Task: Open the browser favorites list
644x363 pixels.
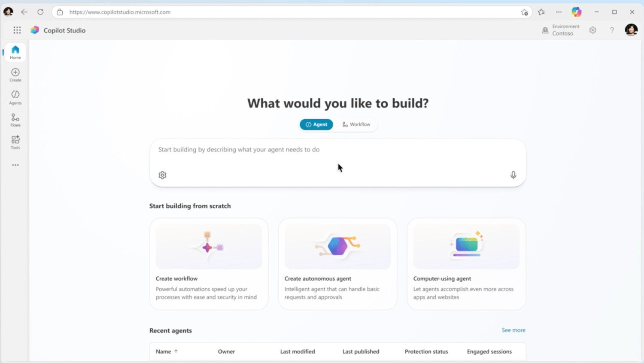Action: tap(541, 12)
